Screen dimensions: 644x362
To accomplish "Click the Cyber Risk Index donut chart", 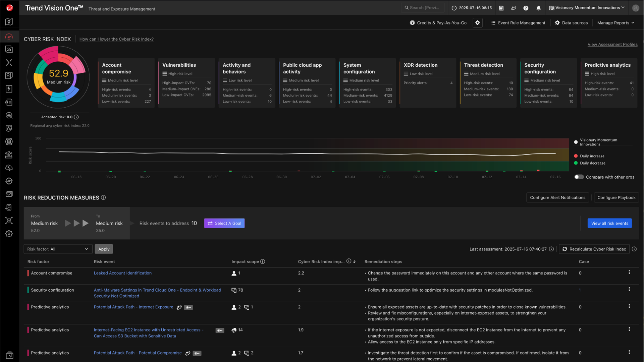I will point(58,77).
